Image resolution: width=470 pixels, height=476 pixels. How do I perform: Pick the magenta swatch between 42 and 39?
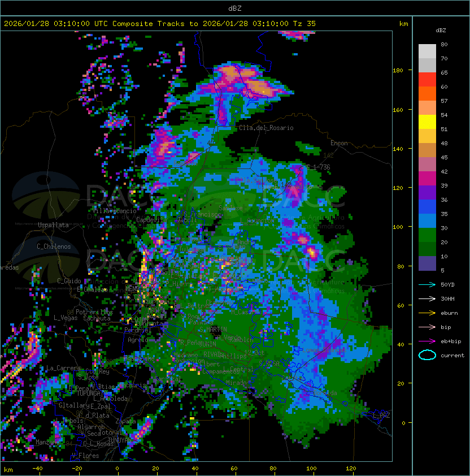point(427,179)
